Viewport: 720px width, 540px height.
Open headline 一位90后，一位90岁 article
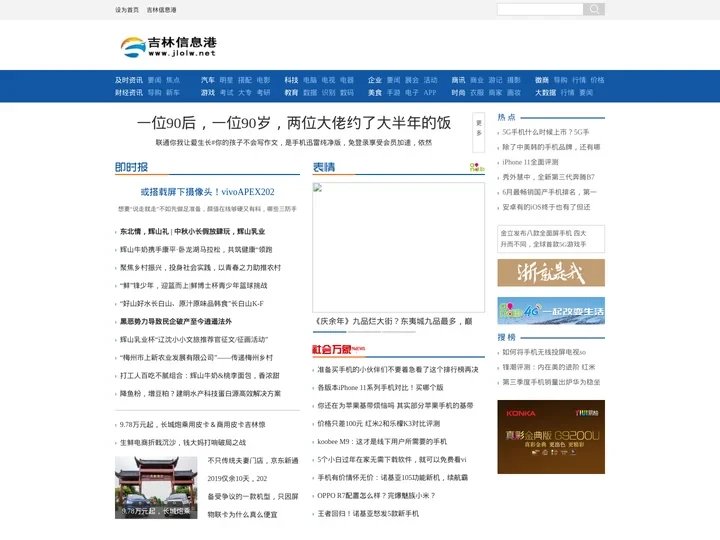tap(294, 123)
